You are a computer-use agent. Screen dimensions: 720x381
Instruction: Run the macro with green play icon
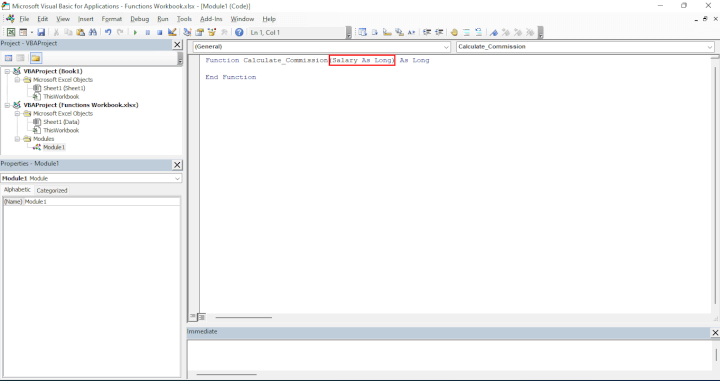135,32
